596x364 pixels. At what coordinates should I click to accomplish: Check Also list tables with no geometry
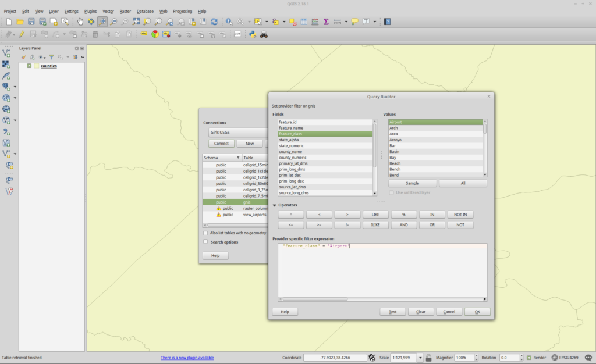coord(207,233)
